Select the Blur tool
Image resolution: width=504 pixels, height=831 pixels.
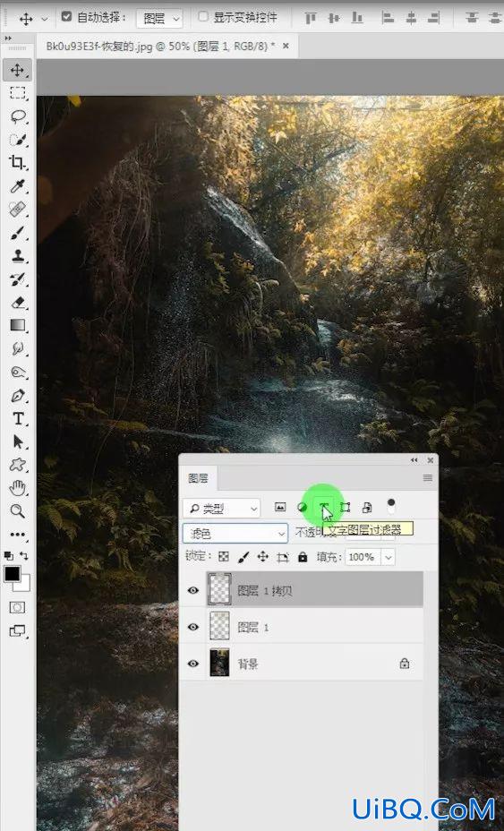(x=18, y=348)
